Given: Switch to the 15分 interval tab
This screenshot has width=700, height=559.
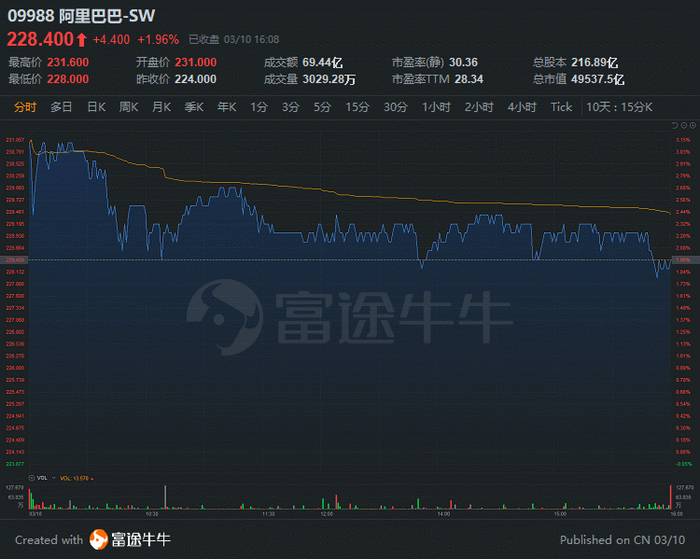Looking at the screenshot, I should pyautogui.click(x=358, y=107).
